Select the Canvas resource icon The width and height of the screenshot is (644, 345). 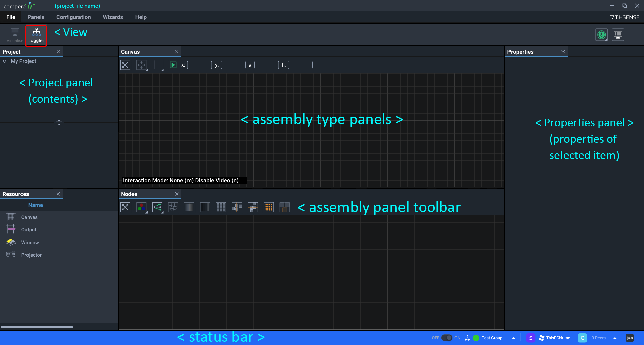click(x=11, y=217)
